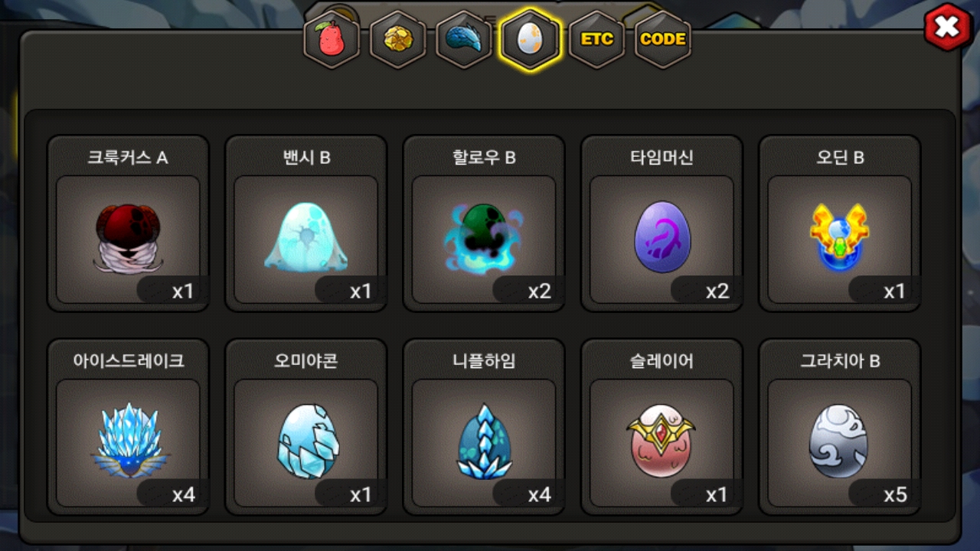This screenshot has width=980, height=551.
Task: Choose the icy 오미야콘 egg
Action: [x=305, y=442]
